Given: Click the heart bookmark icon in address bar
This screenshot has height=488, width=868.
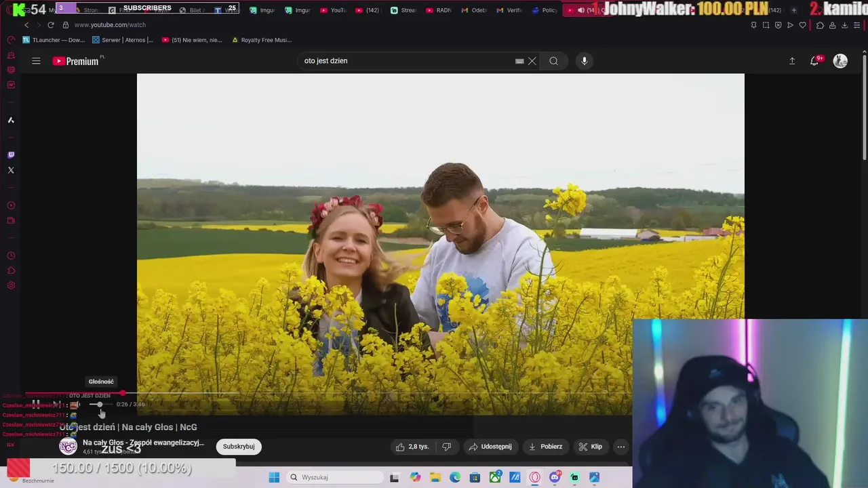Looking at the screenshot, I should [803, 25].
